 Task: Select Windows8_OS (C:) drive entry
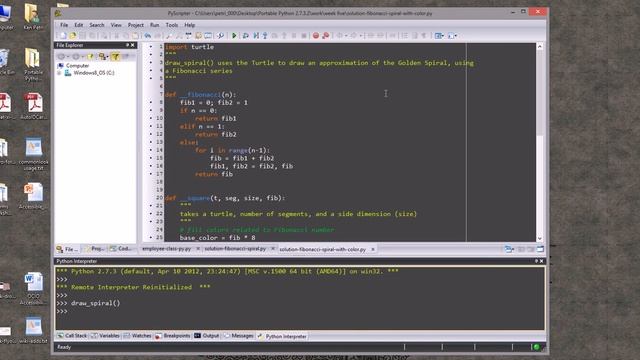(x=94, y=73)
